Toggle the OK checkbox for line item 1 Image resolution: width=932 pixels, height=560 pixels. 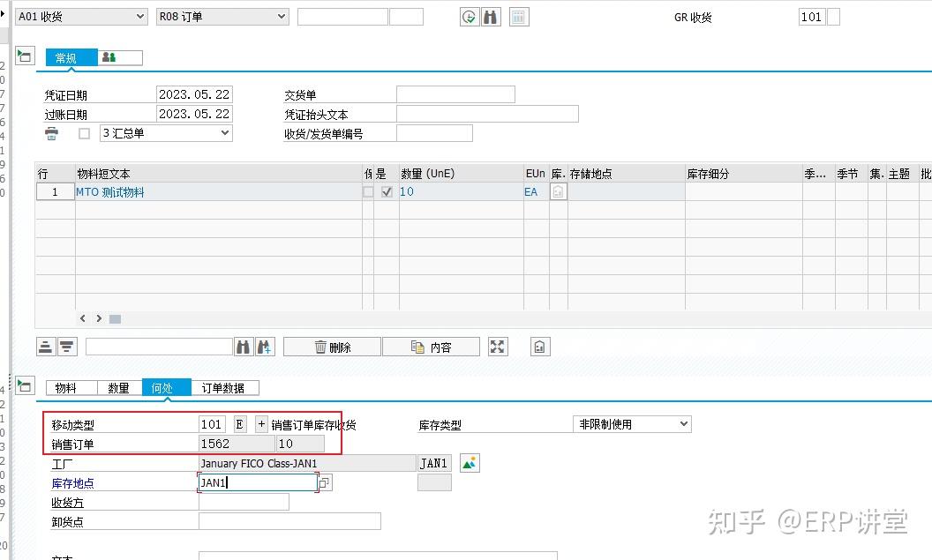click(386, 191)
